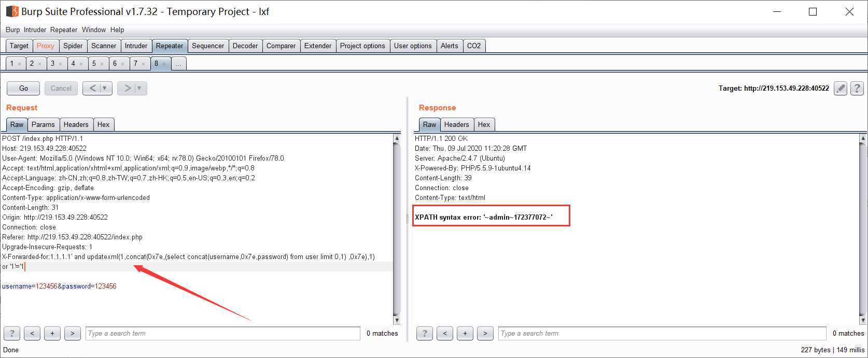Viewport: 868px width, 358px height.
Task: Click the edit target pencil icon
Action: tap(841, 89)
